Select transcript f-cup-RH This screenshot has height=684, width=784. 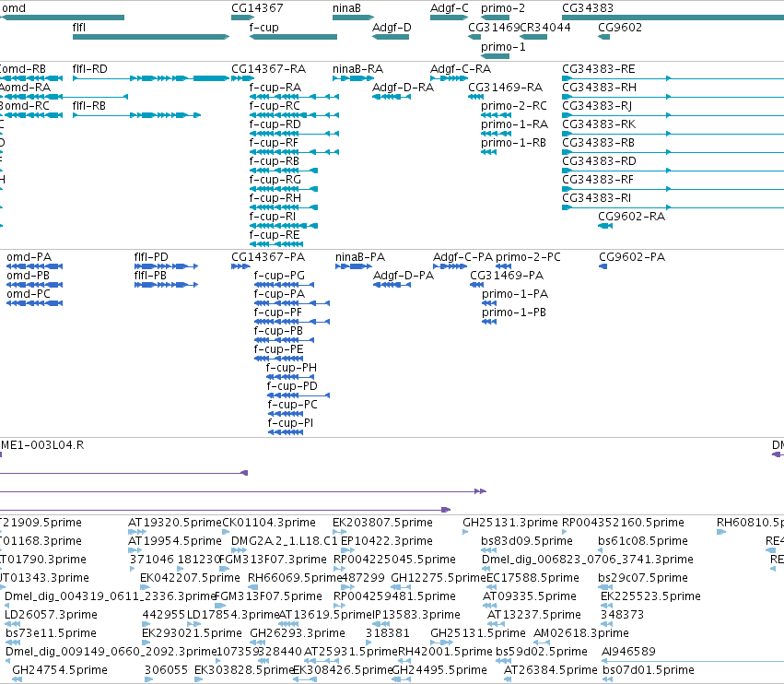pyautogui.click(x=284, y=207)
